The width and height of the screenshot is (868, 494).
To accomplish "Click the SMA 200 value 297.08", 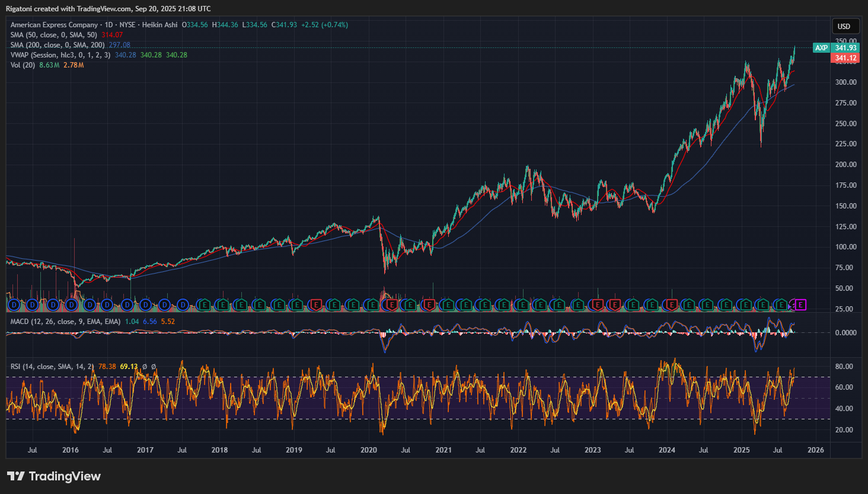I will 119,45.
